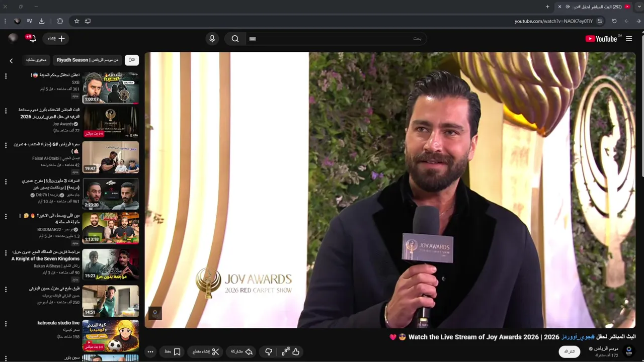The image size is (644, 362).
Task: Open the 15:23 review video thumbnail
Action: (111, 264)
